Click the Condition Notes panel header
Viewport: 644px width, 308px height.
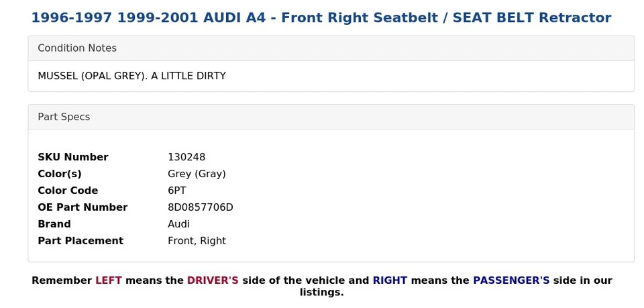[x=77, y=48]
